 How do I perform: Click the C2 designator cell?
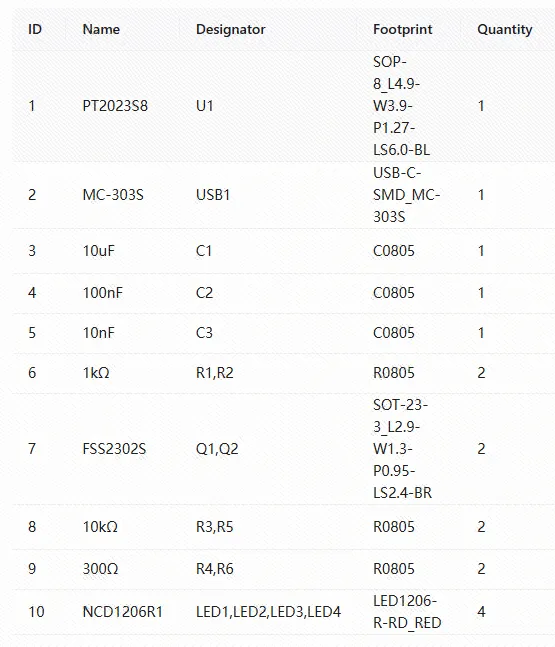point(204,293)
